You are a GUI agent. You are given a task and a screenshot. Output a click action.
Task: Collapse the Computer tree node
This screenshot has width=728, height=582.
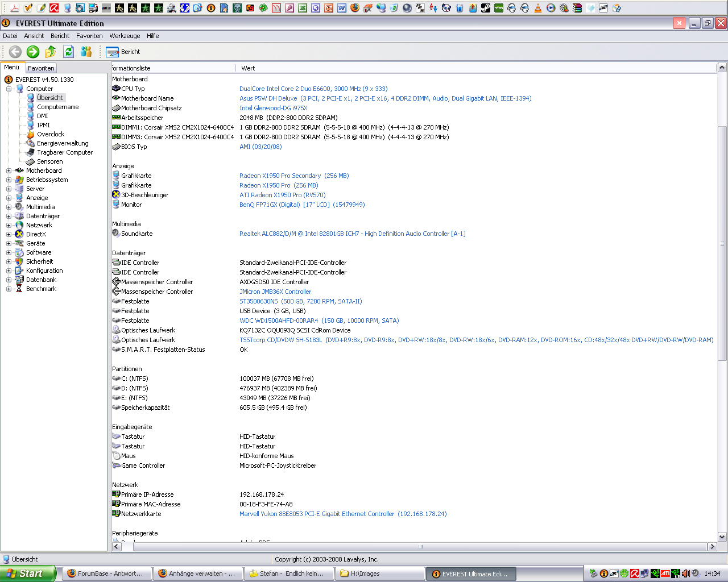[x=9, y=89]
